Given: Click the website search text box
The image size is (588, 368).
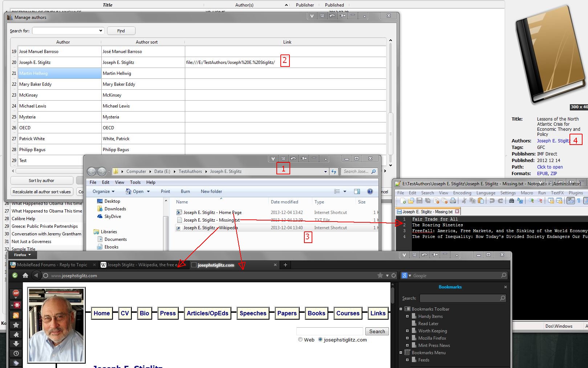Looking at the screenshot, I should tap(330, 331).
